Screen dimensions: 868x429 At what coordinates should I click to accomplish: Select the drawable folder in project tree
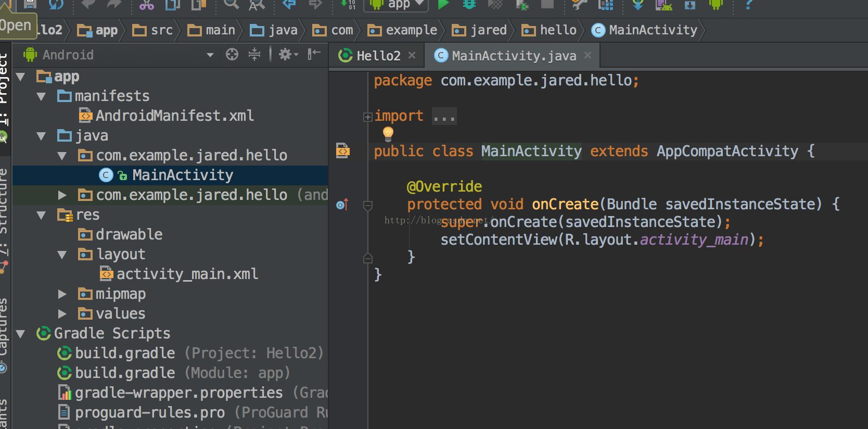(120, 234)
